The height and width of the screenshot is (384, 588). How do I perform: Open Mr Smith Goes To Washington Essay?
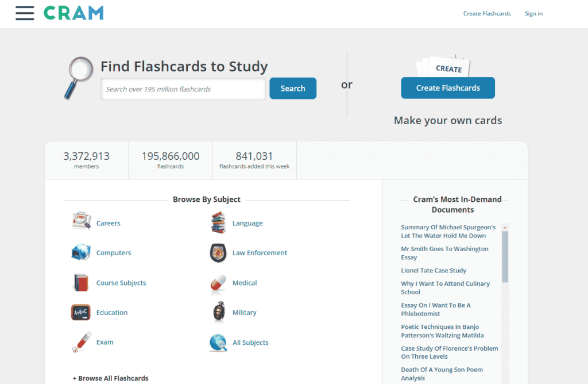[x=444, y=253]
